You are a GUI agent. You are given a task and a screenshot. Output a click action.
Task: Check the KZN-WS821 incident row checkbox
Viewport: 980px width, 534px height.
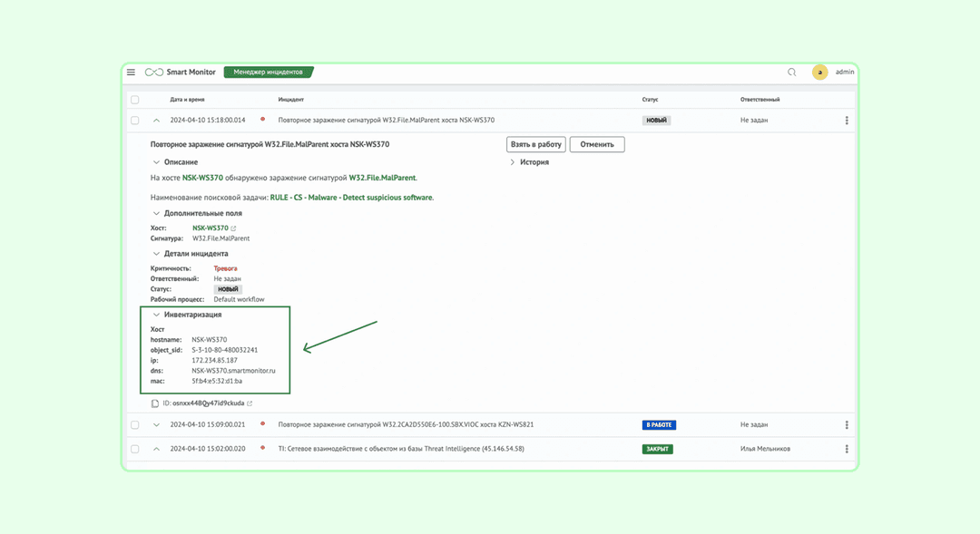coord(135,424)
